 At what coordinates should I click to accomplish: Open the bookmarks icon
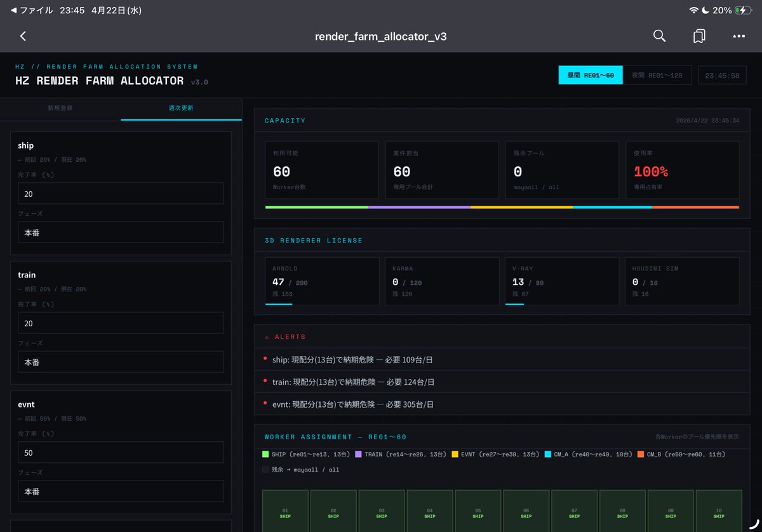(699, 36)
